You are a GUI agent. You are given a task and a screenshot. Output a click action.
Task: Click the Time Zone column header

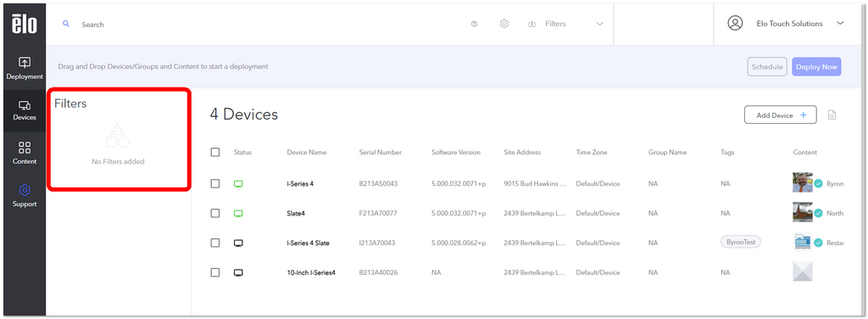point(592,153)
